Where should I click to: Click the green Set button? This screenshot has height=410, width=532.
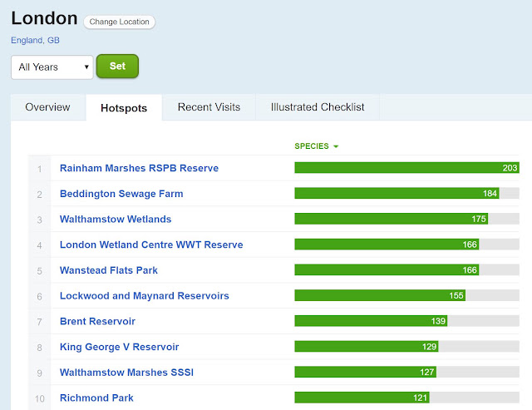[117, 67]
